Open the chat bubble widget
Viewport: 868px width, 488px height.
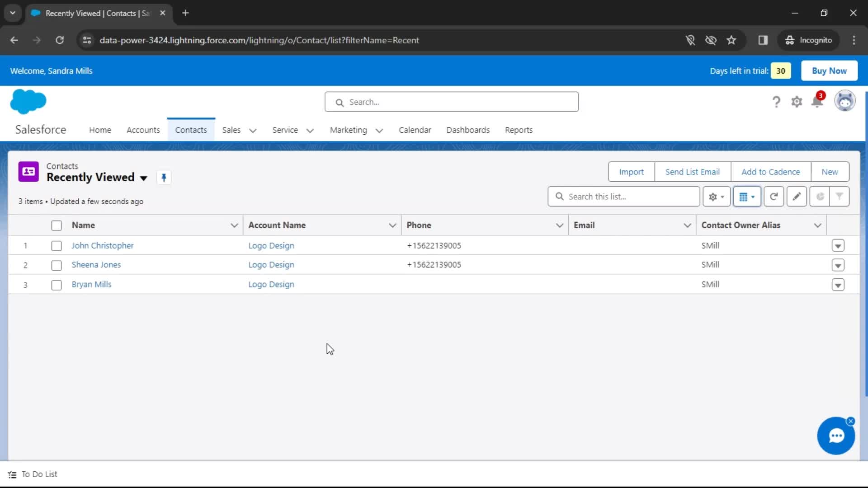835,436
